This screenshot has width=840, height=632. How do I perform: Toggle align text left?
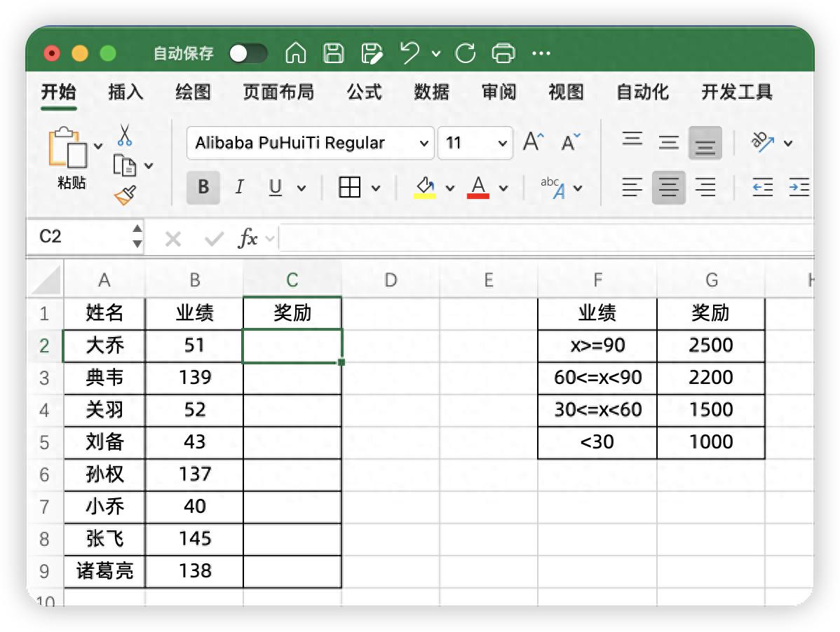pos(632,187)
